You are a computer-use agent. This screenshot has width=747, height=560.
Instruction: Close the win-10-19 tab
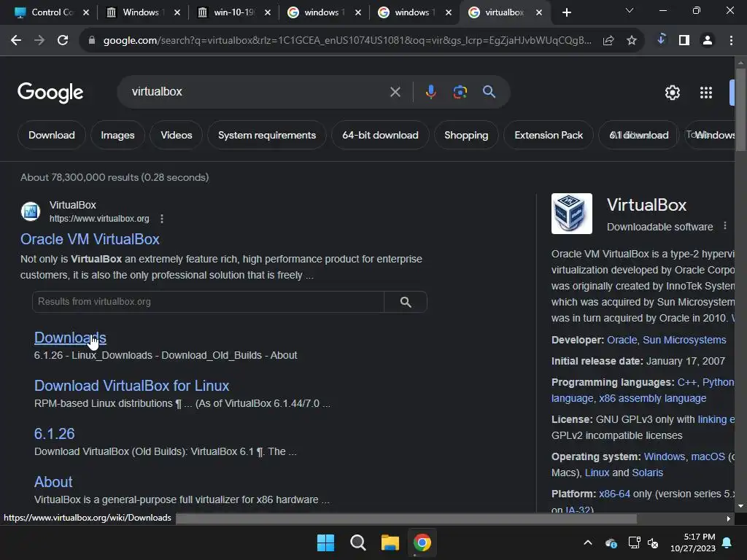click(268, 13)
